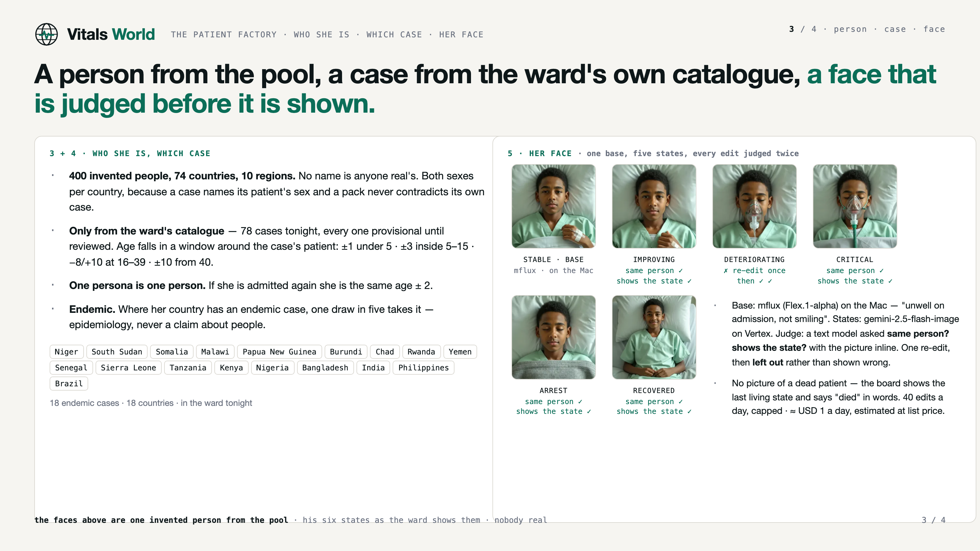This screenshot has height=551, width=980.
Task: Select the South Sudan country tag
Action: tap(117, 352)
